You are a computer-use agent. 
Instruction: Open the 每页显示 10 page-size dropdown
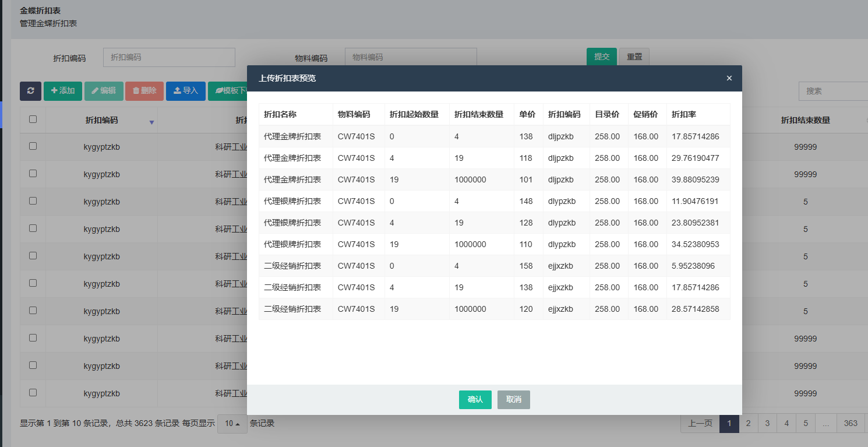(x=232, y=424)
